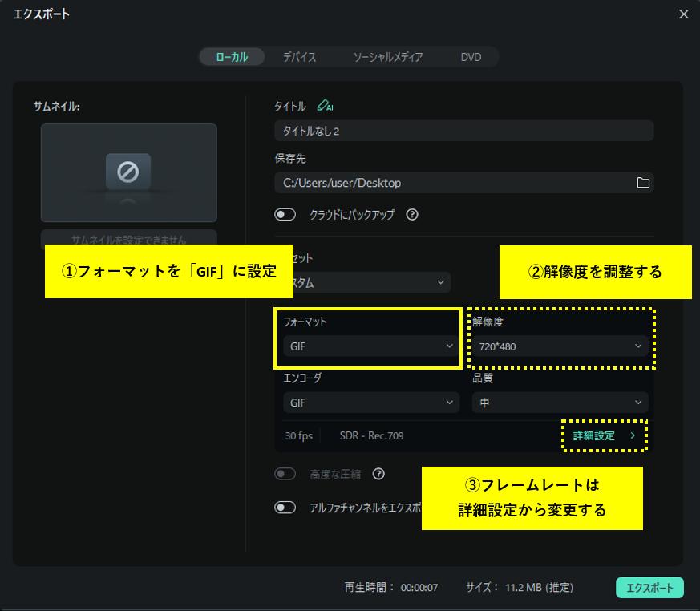Select the ローカル tab
This screenshot has width=700, height=611.
(231, 57)
